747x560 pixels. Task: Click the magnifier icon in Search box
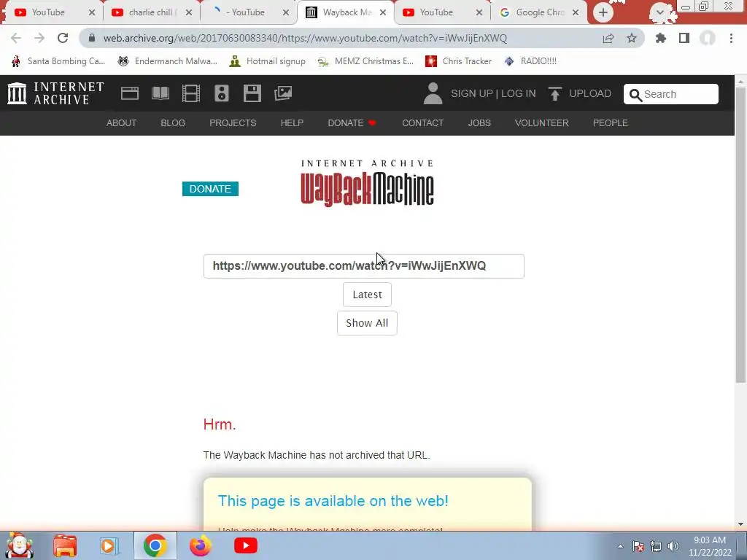pyautogui.click(x=635, y=95)
